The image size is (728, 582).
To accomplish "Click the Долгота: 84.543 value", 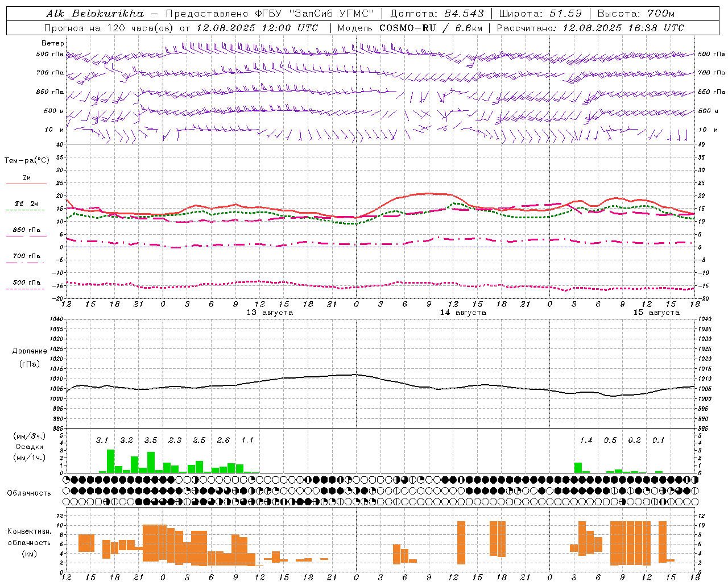I will click(437, 14).
